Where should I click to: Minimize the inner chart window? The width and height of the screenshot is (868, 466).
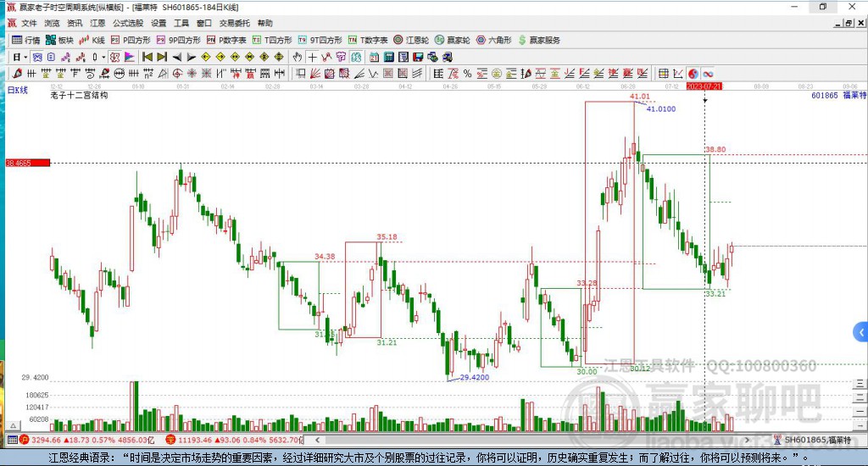point(838,23)
